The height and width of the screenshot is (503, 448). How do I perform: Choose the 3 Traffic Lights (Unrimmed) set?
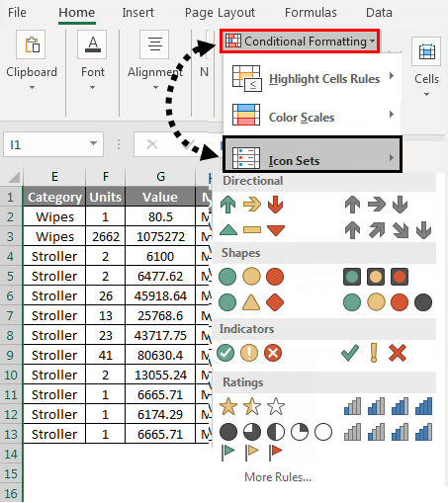(x=251, y=277)
